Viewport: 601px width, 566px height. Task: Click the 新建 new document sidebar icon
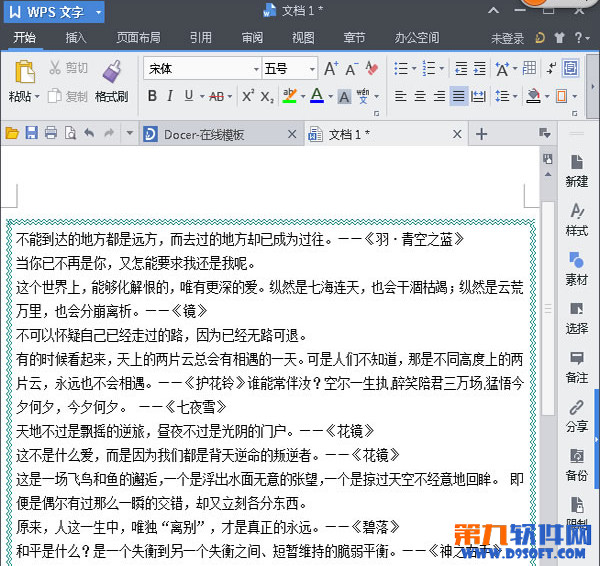click(x=577, y=170)
